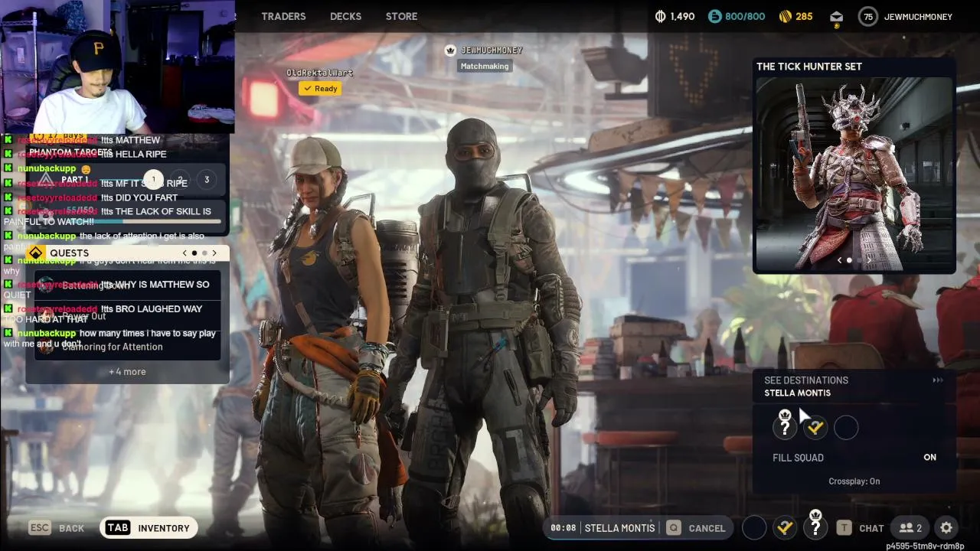980x551 pixels.
Task: Open Inventory with the TAB button
Action: coord(149,527)
